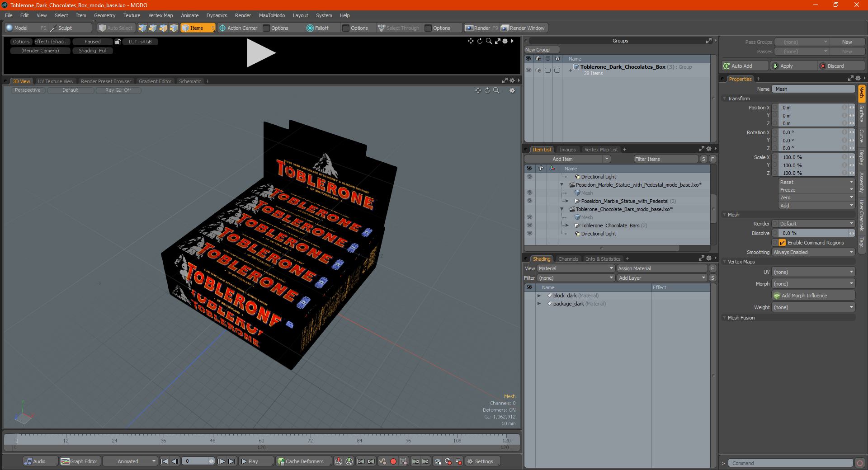Expand Toblerone_Chocolate_Bars tree item

pos(567,226)
